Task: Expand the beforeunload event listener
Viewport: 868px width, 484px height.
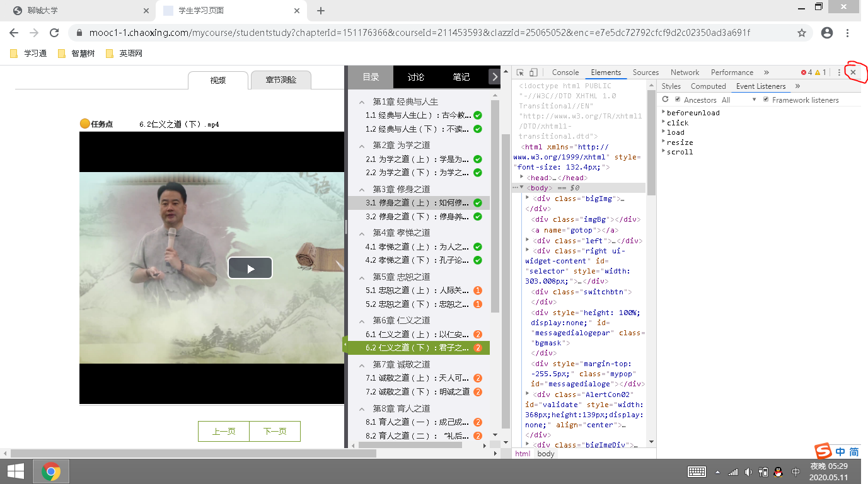Action: (x=664, y=113)
